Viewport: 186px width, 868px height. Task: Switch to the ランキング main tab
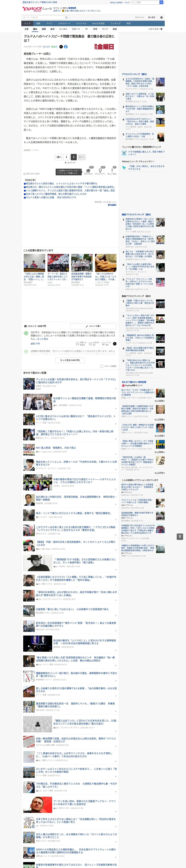[x=115, y=24]
